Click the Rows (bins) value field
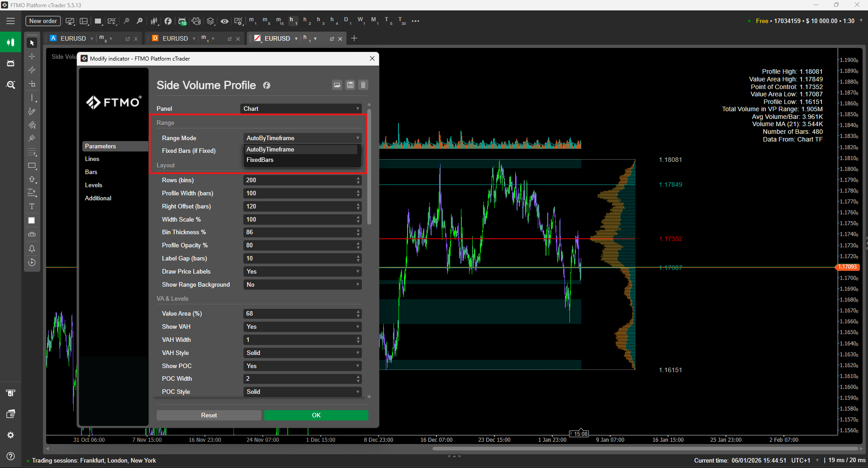Viewport: 868px width, 468px height. point(299,180)
